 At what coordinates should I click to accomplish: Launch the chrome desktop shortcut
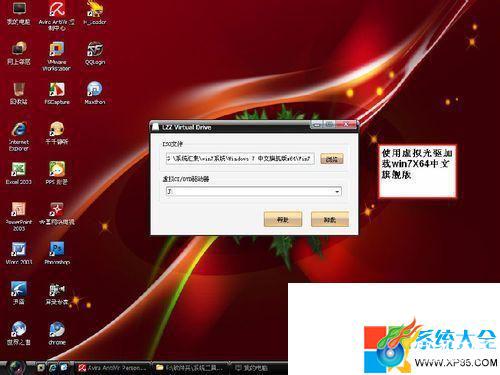57,333
